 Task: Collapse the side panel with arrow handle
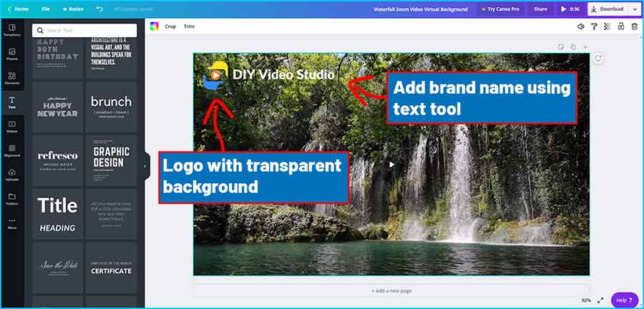point(145,166)
